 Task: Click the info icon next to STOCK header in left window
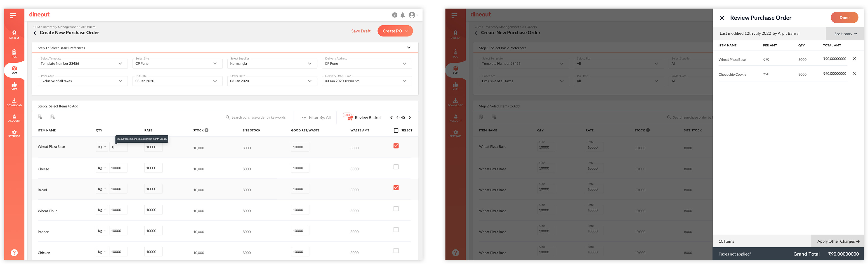pos(207,130)
